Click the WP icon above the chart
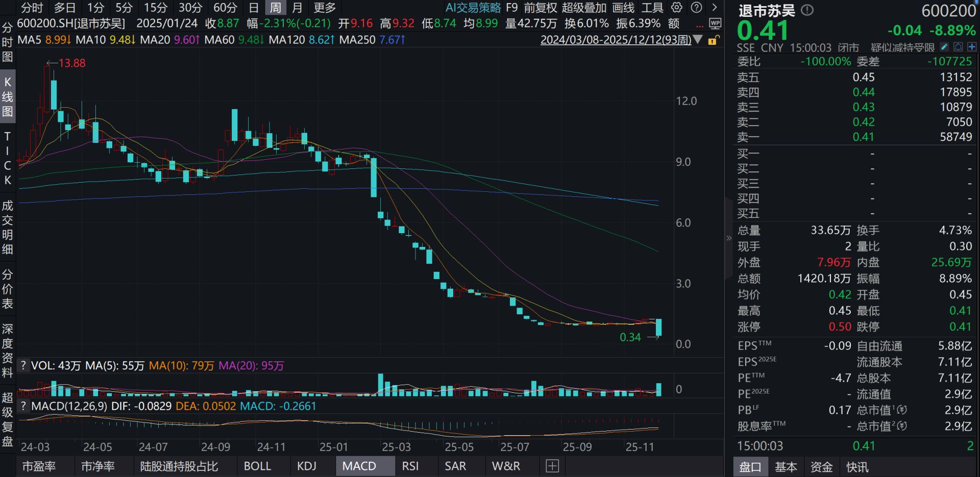This screenshot has width=980, height=477. [x=715, y=23]
